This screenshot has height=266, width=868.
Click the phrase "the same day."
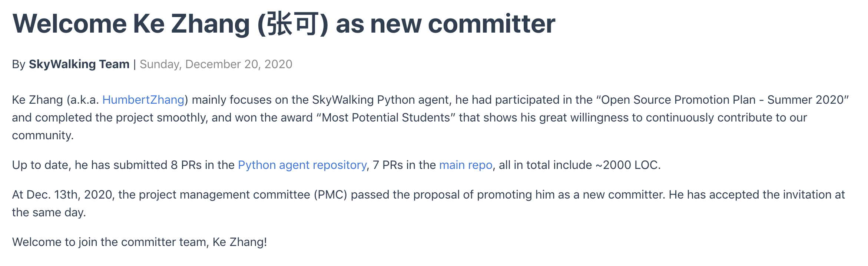[49, 213]
